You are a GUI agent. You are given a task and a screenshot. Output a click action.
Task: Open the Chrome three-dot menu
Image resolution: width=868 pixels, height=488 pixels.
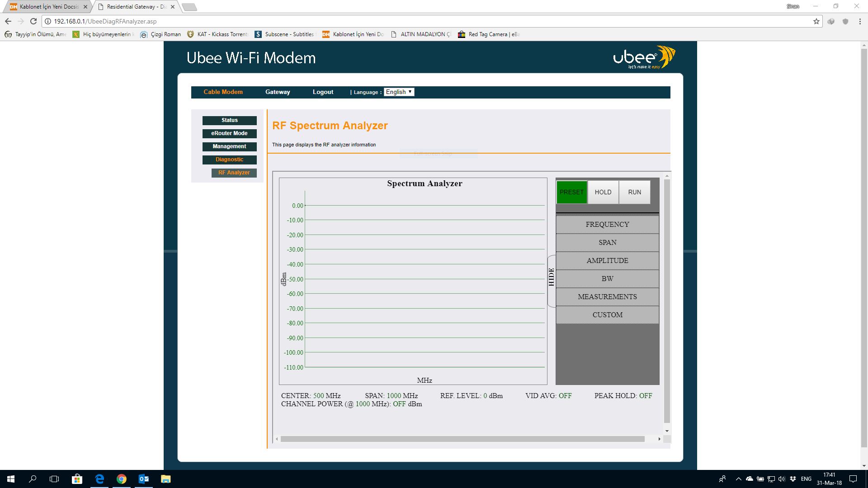click(860, 21)
